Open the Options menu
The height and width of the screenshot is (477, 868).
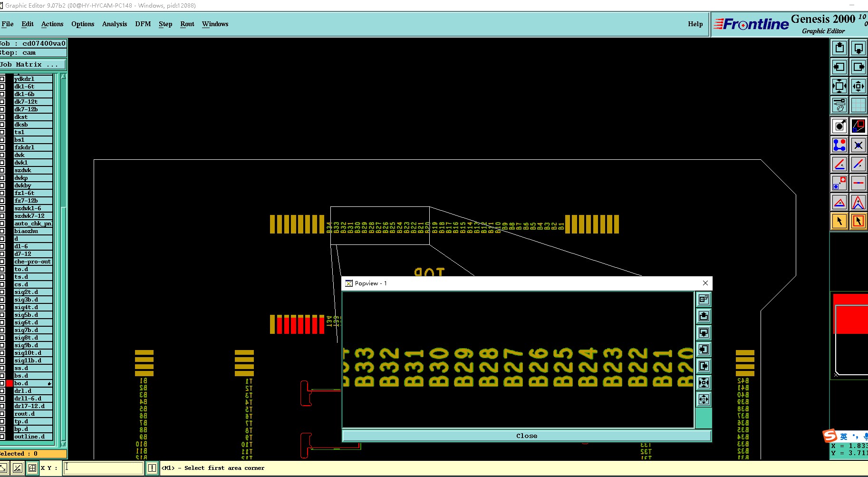(83, 24)
